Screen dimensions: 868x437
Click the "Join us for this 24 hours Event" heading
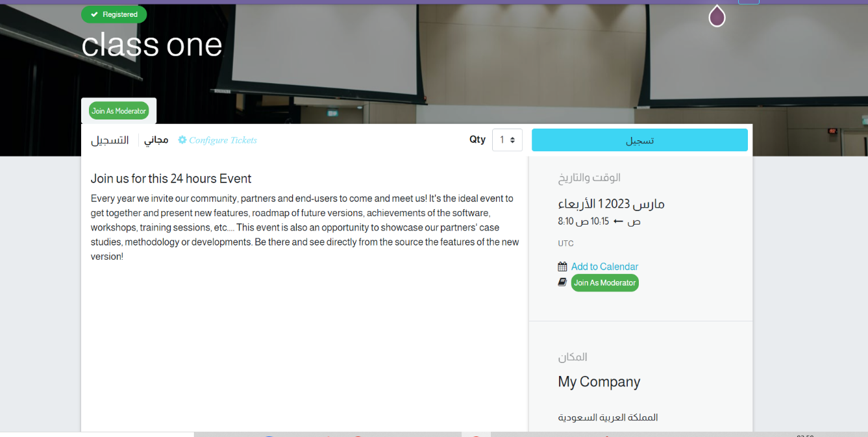pyautogui.click(x=171, y=179)
